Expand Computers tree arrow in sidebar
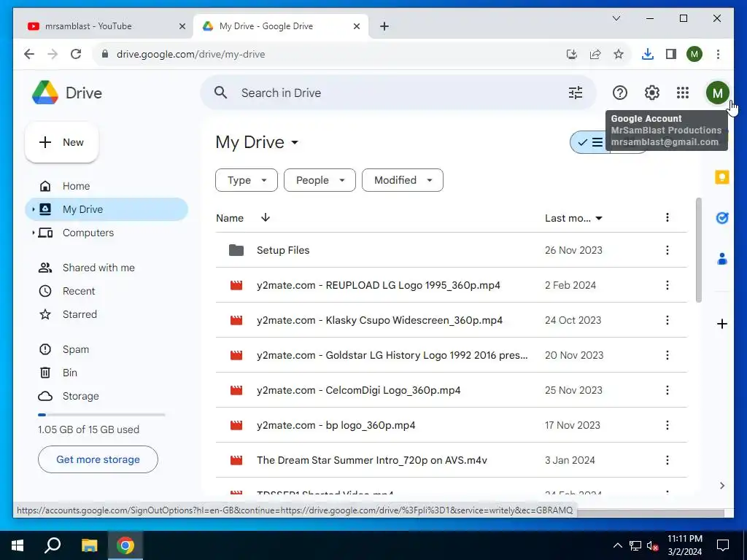 tap(34, 233)
